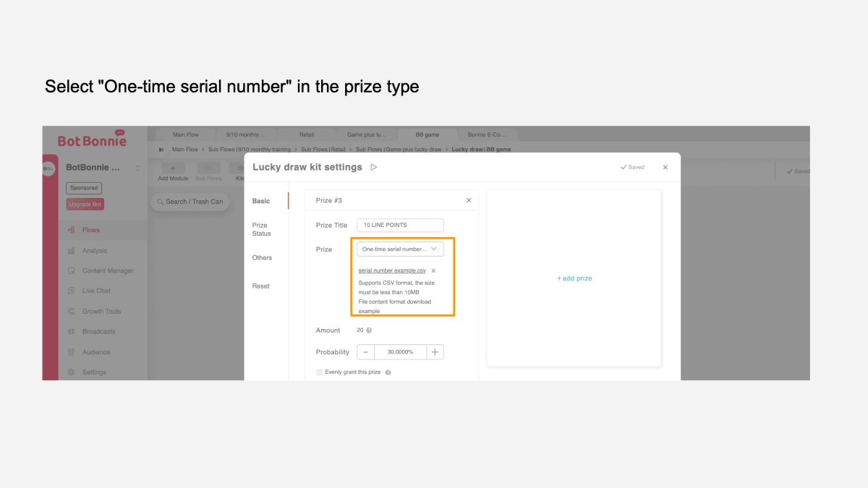Open Analysis in the sidebar

(x=94, y=251)
